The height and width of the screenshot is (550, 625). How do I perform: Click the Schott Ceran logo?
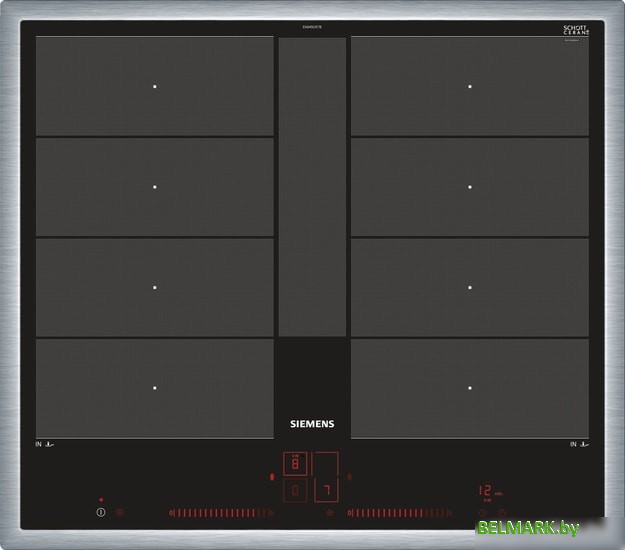pyautogui.click(x=576, y=31)
